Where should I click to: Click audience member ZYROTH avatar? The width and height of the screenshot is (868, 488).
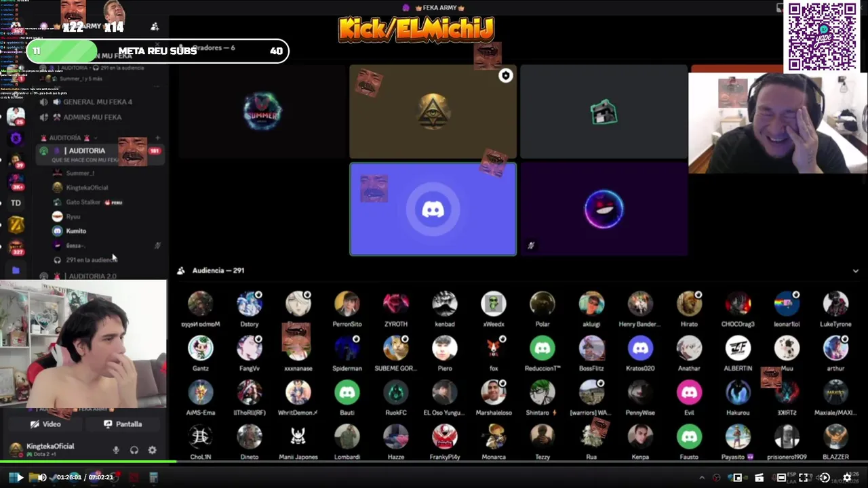point(395,304)
